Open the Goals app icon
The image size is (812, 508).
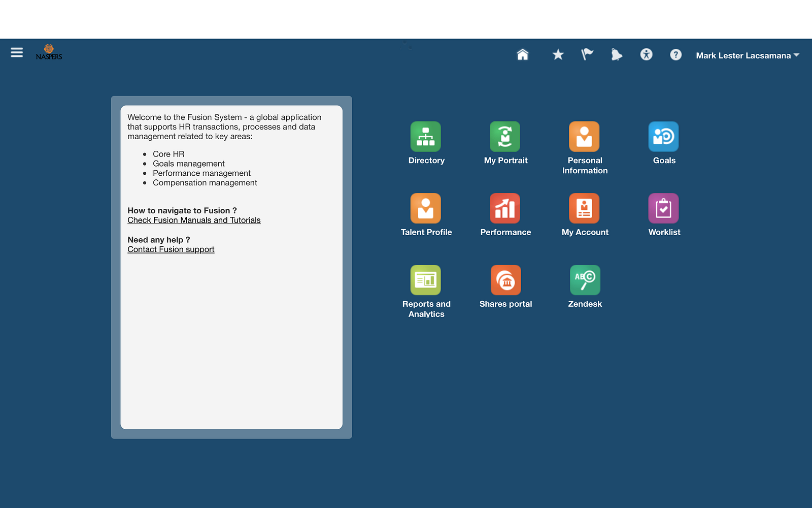(663, 137)
